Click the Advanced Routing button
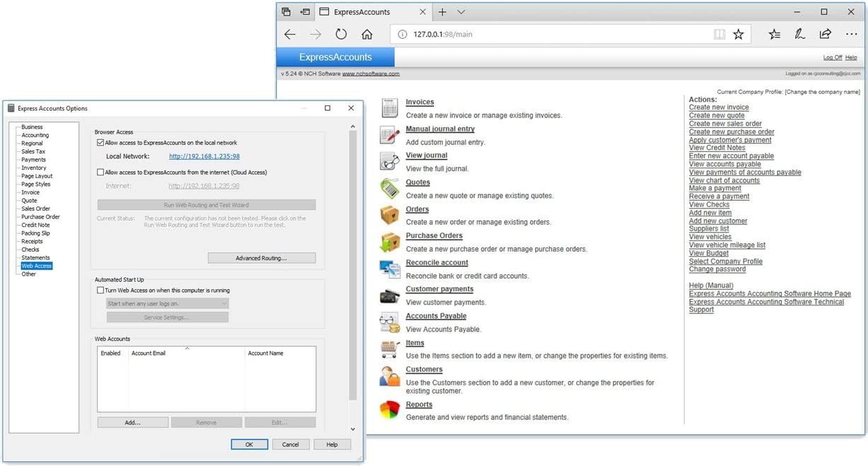 pos(262,258)
